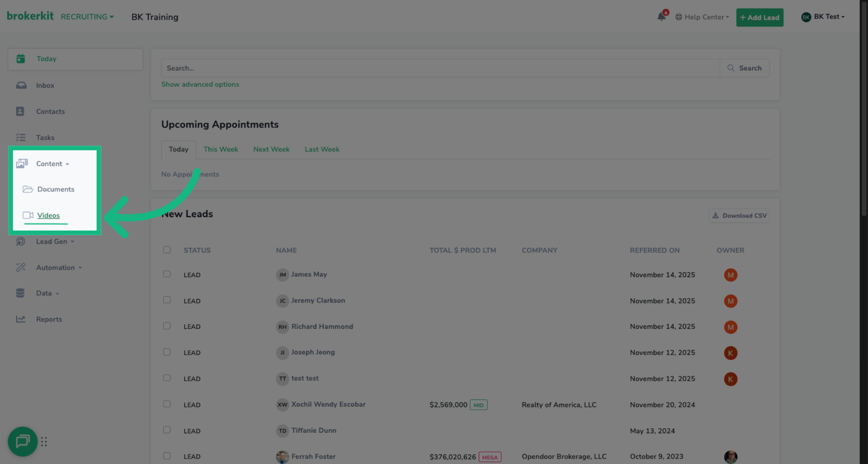
Task: Open the Inbox from the sidebar
Action: click(21, 85)
